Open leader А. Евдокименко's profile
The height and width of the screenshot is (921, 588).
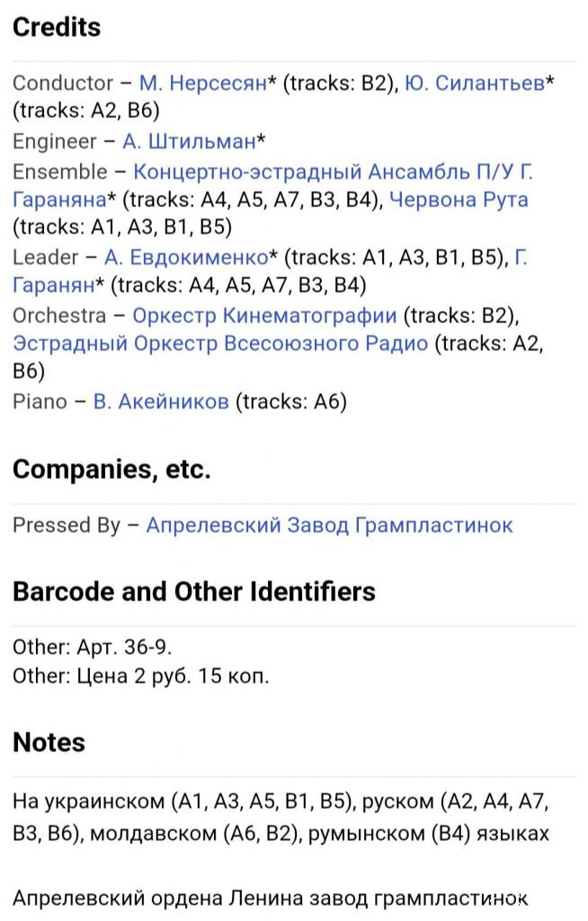click(185, 257)
